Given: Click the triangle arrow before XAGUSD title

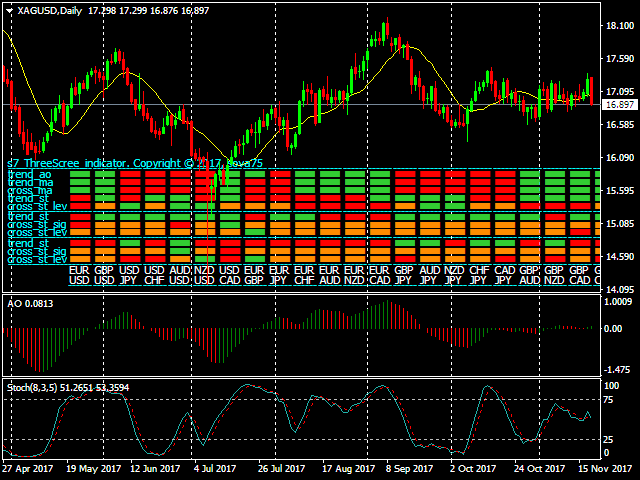Looking at the screenshot, I should click(x=8, y=9).
